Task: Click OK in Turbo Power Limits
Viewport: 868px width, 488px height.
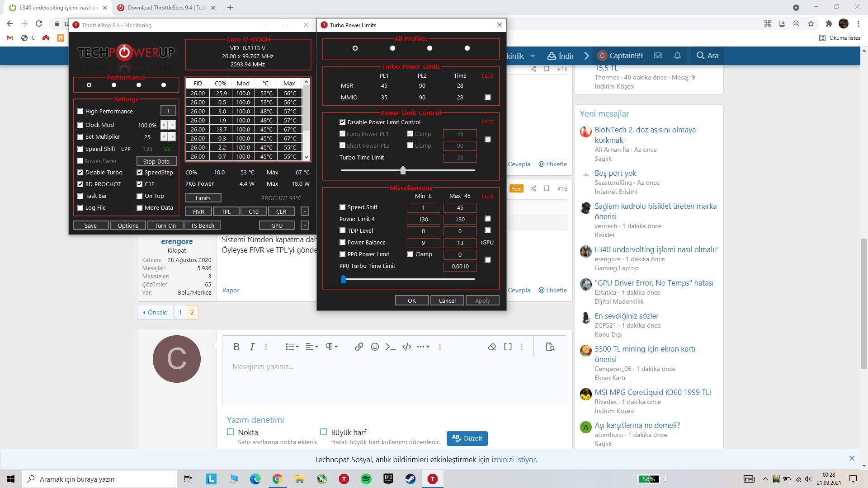Action: tap(411, 300)
